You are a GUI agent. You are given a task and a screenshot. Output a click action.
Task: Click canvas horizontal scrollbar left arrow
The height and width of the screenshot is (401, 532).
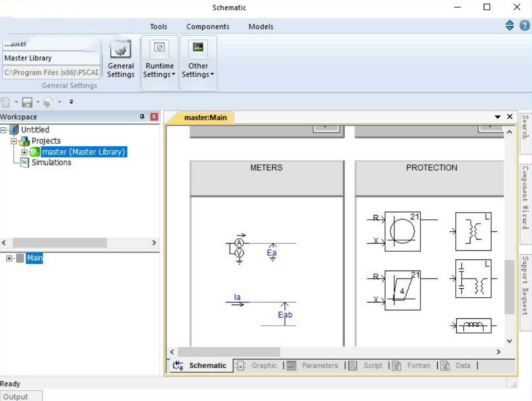pyautogui.click(x=172, y=352)
